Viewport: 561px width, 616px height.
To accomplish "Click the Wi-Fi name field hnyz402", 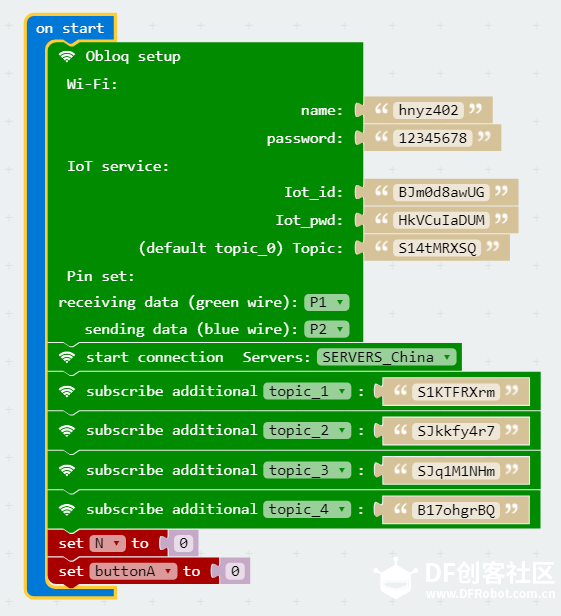I will pos(428,110).
